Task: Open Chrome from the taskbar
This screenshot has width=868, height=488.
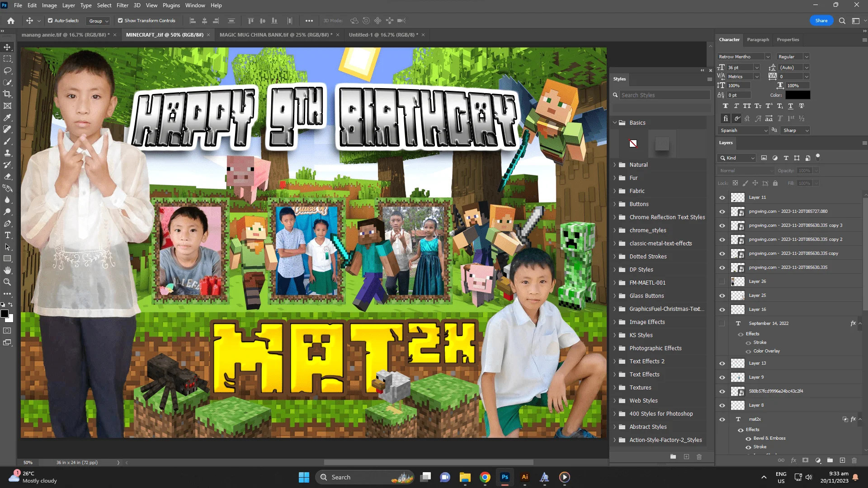Action: click(485, 477)
